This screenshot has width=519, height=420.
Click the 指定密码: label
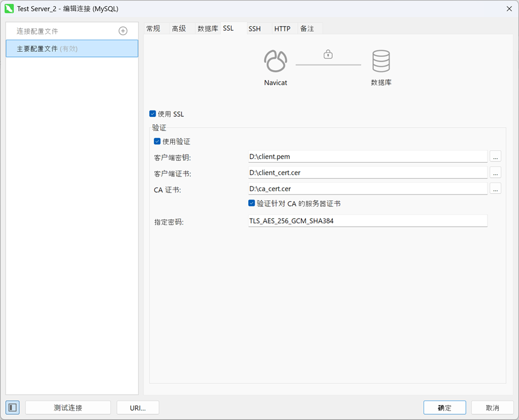[168, 222]
